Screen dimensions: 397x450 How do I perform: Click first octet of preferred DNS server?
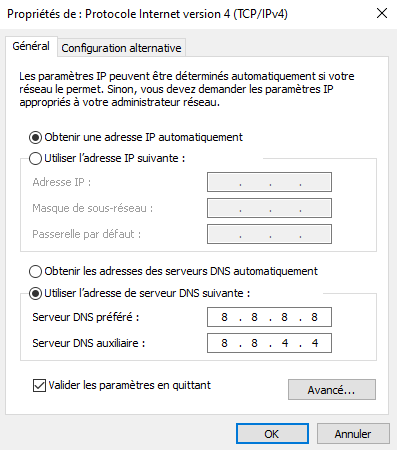224,317
